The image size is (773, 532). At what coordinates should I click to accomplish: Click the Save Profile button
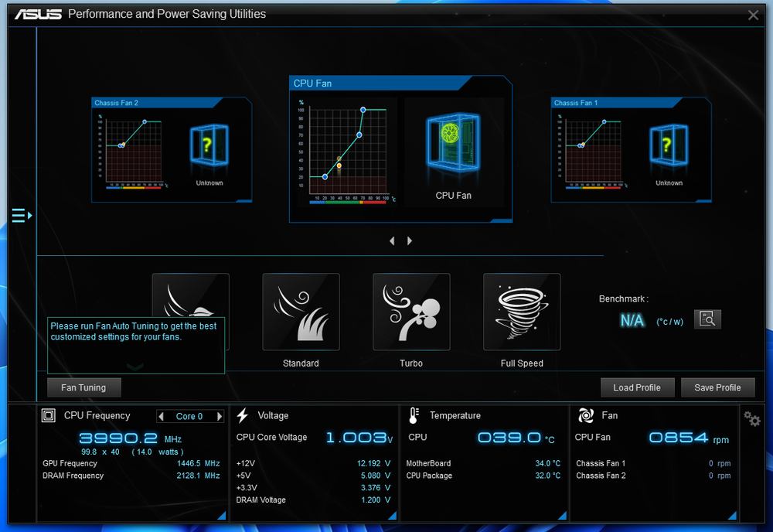click(x=717, y=387)
